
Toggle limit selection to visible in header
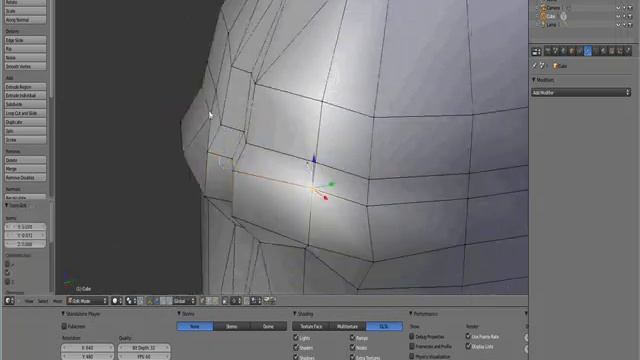(x=224, y=301)
